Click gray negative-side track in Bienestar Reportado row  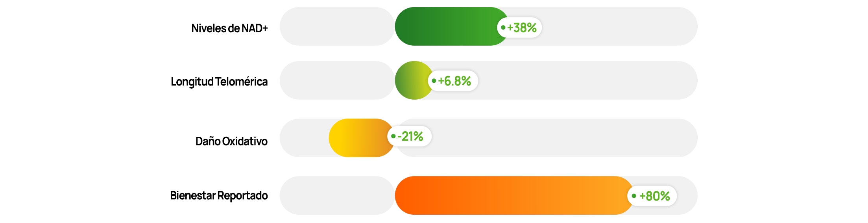(337, 195)
